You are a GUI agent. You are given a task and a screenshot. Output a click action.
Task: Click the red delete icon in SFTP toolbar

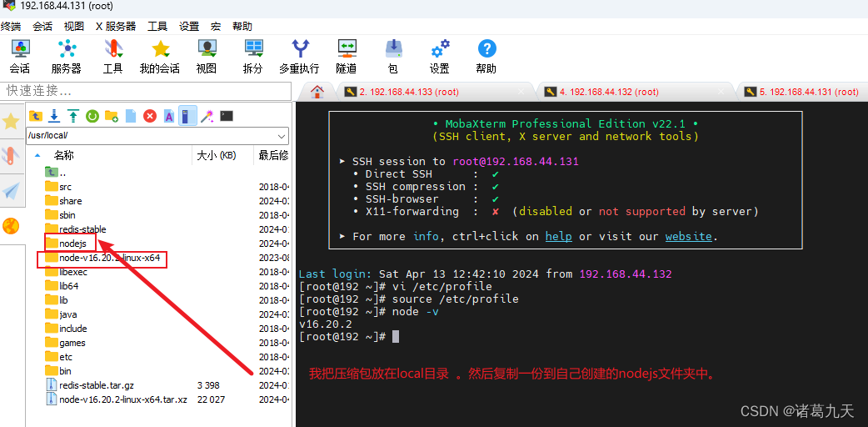(x=149, y=116)
